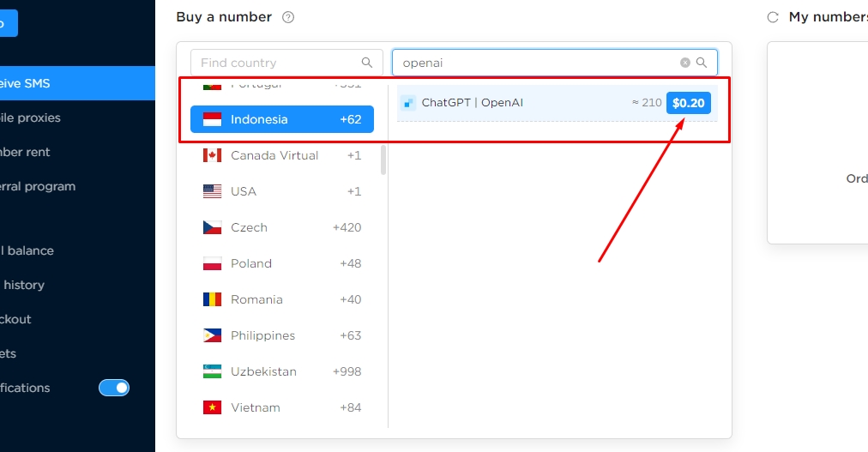Toggle the notifications switch in sidebar
This screenshot has width=868, height=452.
point(114,388)
